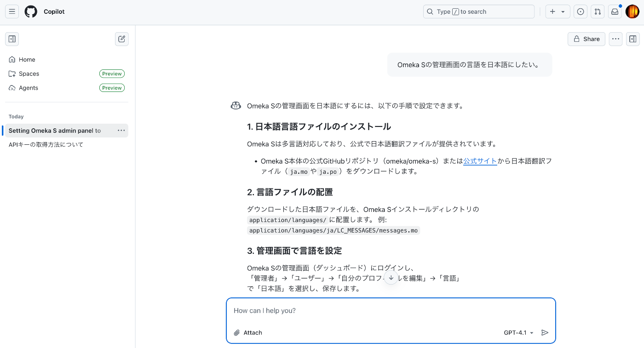Open 'APIキーの取得方法について' conversation
This screenshot has width=644, height=348.
pos(67,144)
